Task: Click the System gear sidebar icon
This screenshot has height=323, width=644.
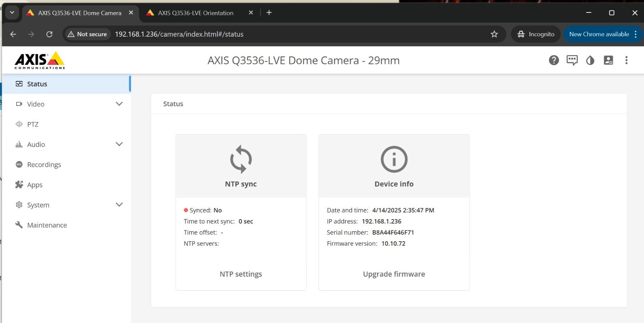Action: point(19,205)
